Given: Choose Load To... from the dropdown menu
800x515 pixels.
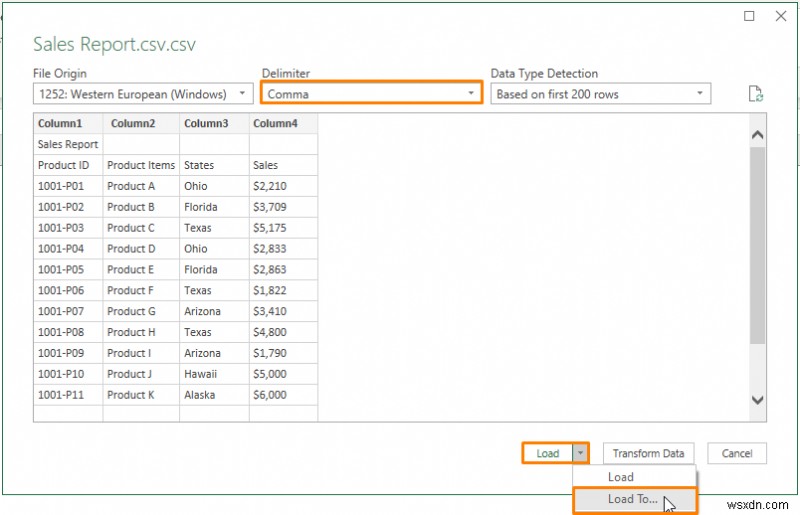Looking at the screenshot, I should (x=634, y=499).
